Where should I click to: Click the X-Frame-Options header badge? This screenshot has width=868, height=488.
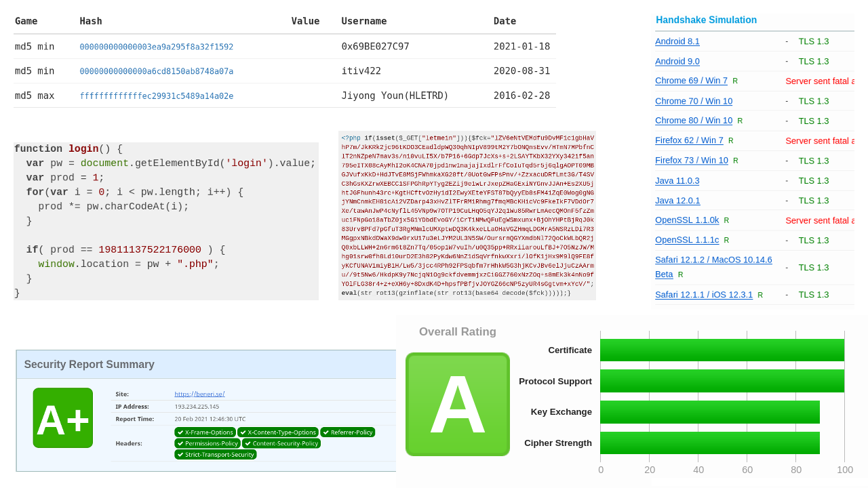[205, 432]
